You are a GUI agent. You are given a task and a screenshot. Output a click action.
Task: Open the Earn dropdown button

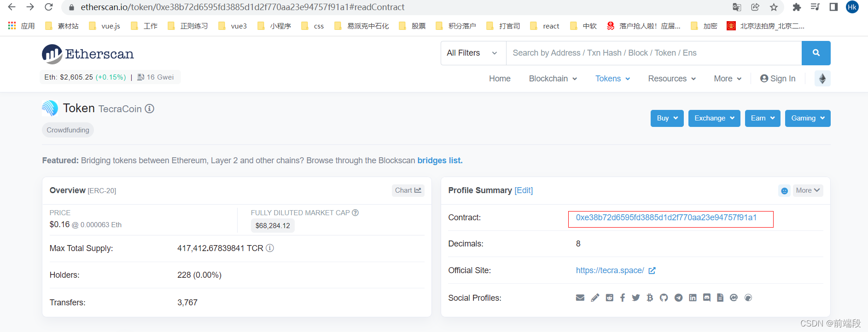click(x=763, y=118)
